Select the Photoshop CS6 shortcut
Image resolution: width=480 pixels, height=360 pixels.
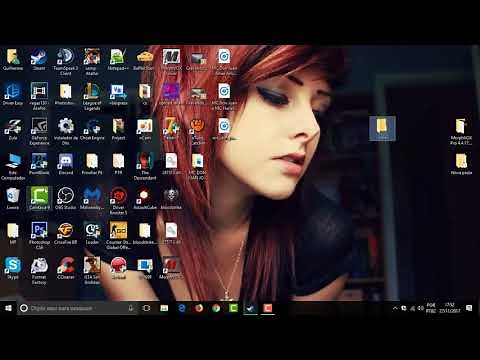point(39,236)
